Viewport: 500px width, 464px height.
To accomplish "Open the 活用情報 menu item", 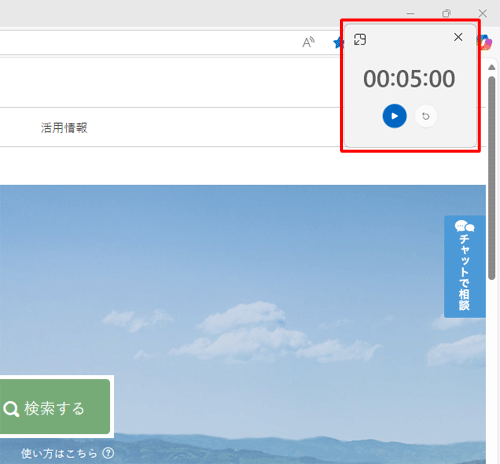I will (64, 128).
